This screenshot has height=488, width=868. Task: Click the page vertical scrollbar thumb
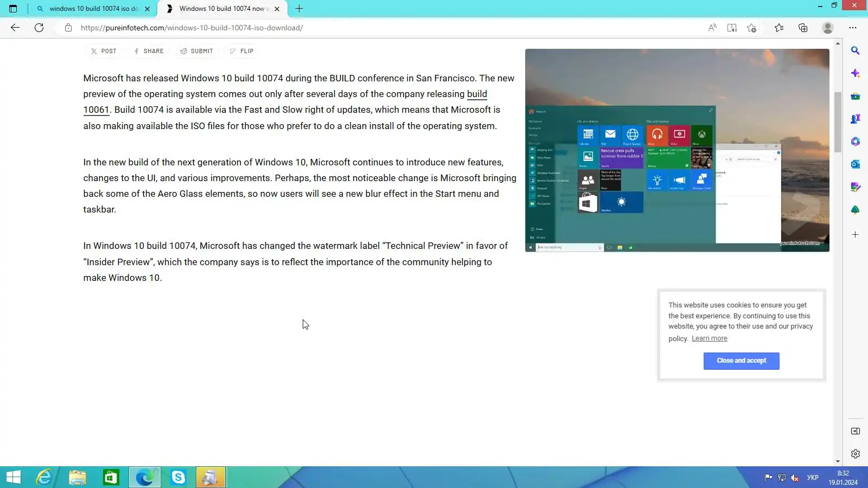[838, 122]
